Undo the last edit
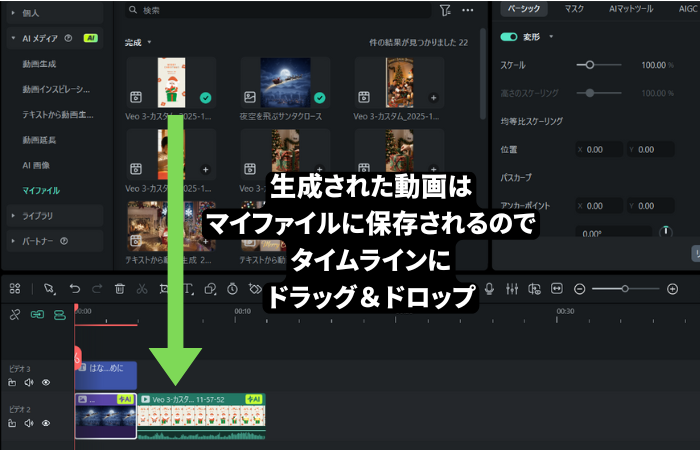 [x=75, y=289]
